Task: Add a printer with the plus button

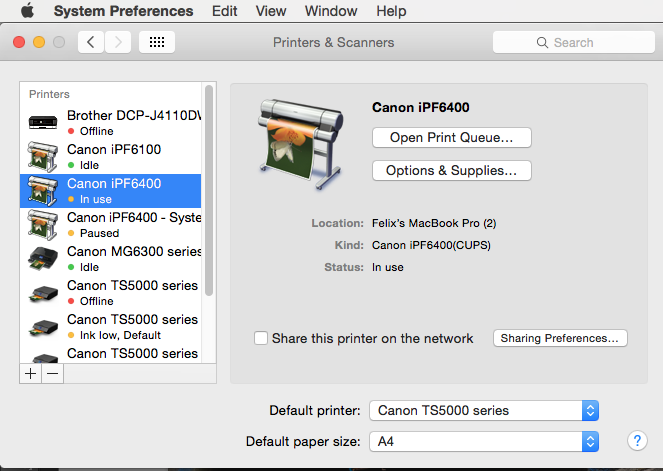Action: pyautogui.click(x=30, y=373)
